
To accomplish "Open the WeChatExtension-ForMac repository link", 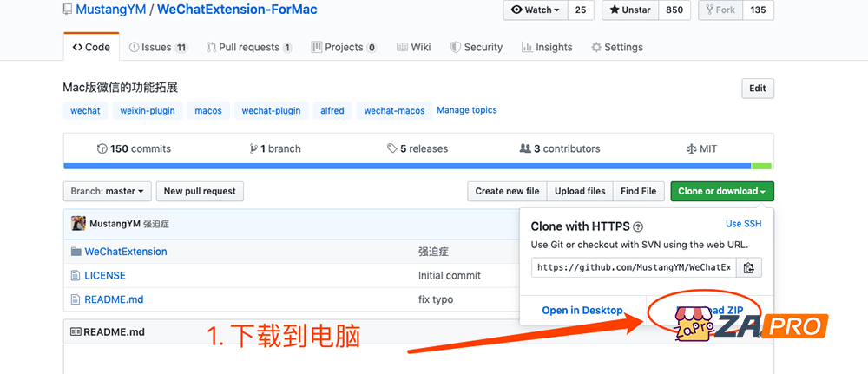I will click(238, 10).
